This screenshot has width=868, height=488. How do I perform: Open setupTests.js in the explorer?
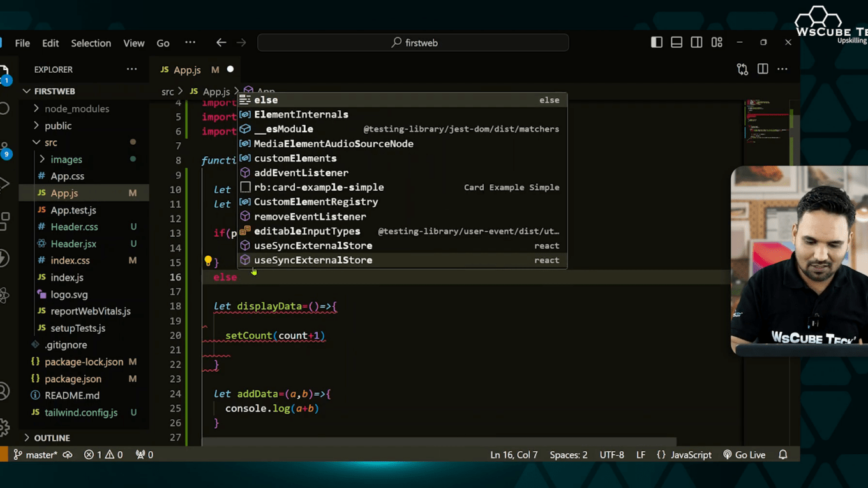(x=78, y=329)
